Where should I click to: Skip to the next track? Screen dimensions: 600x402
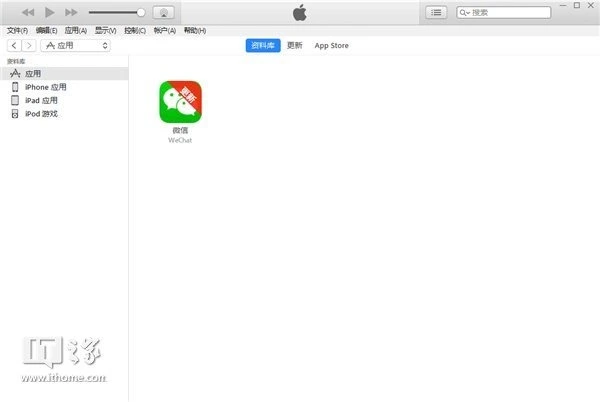(71, 12)
